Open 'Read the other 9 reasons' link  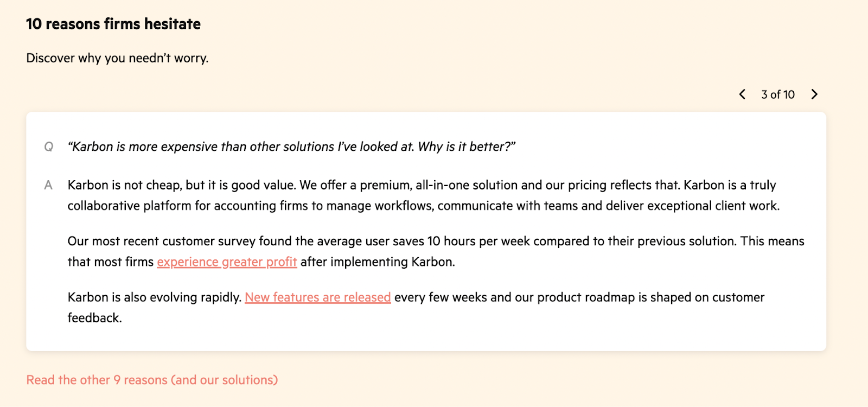[x=152, y=380]
